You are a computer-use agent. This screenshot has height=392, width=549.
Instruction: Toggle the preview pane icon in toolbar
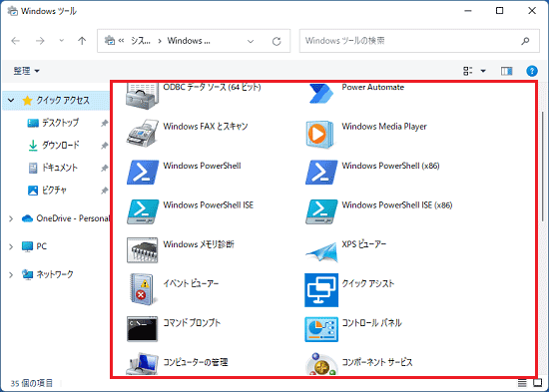(x=507, y=71)
